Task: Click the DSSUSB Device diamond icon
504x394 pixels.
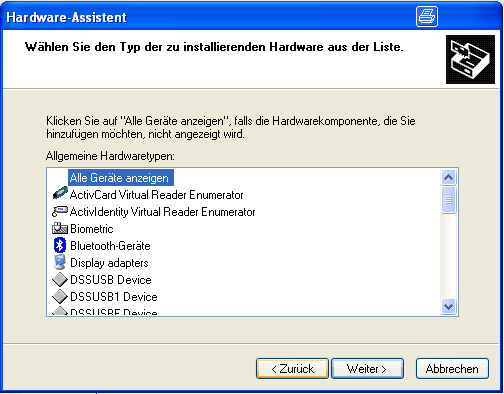Action: click(60, 279)
